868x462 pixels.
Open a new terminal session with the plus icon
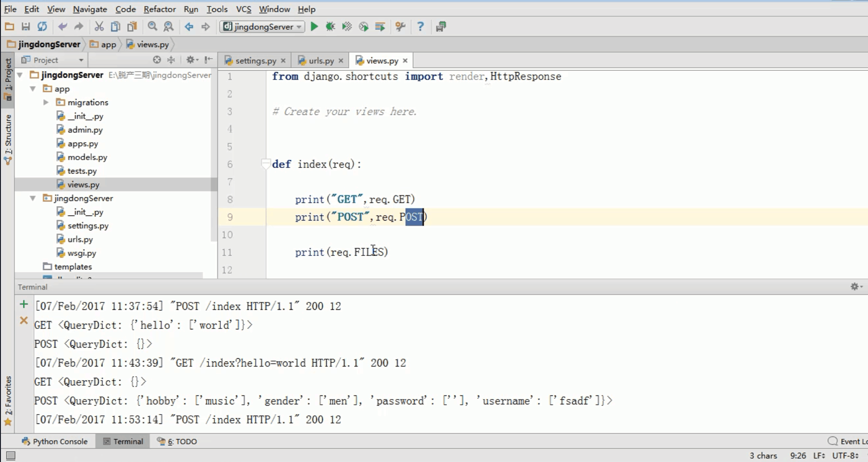(x=24, y=304)
